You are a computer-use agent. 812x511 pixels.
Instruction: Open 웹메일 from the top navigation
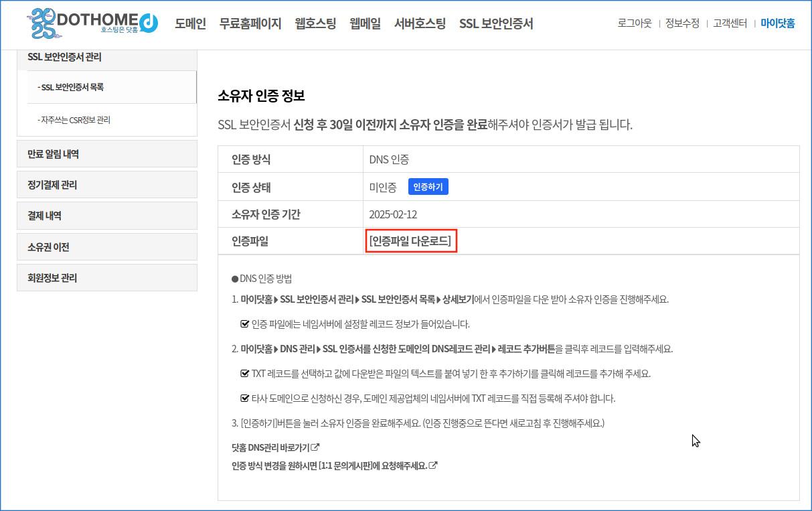pos(365,23)
